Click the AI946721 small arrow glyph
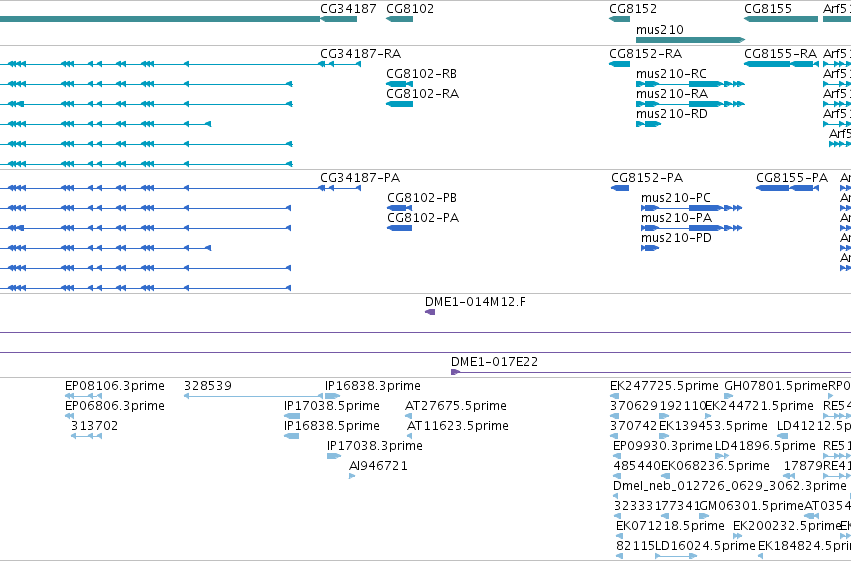The width and height of the screenshot is (851, 561). click(352, 476)
